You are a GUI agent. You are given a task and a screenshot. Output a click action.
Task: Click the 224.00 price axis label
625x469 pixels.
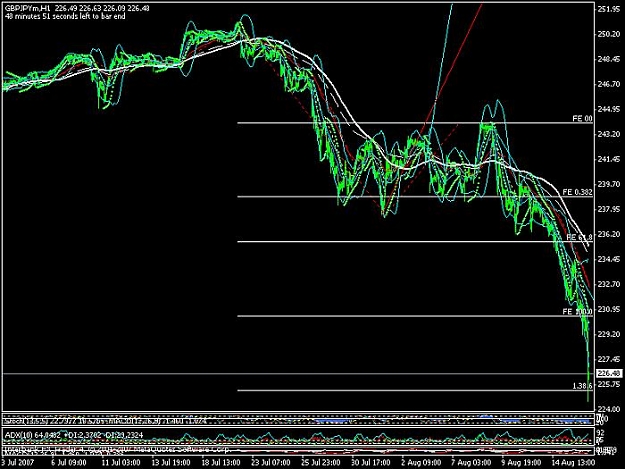pos(609,409)
